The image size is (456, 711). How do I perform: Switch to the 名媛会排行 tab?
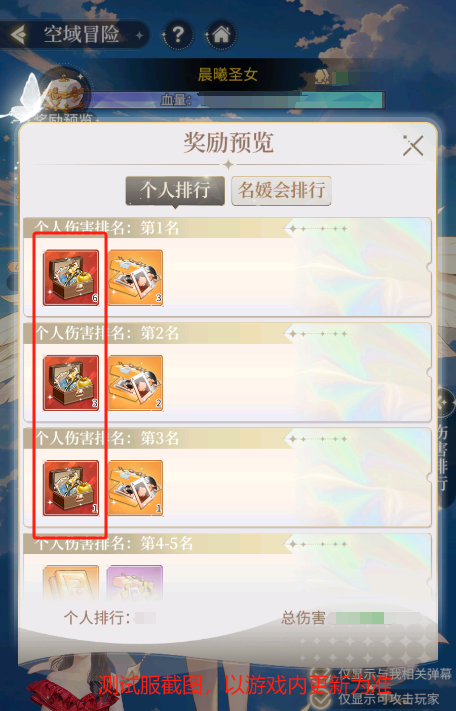pos(281,190)
